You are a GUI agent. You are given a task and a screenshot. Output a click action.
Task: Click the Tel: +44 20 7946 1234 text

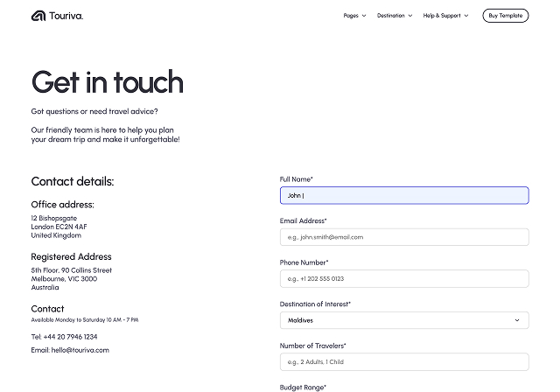pos(64,337)
